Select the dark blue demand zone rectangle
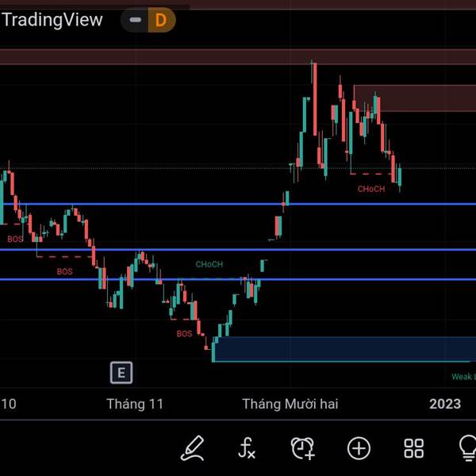The width and height of the screenshot is (476, 476). 344,349
